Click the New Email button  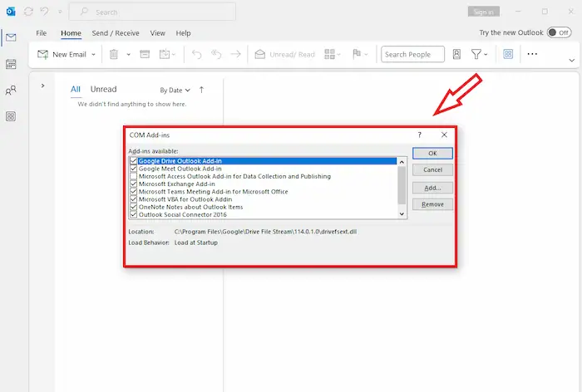62,55
